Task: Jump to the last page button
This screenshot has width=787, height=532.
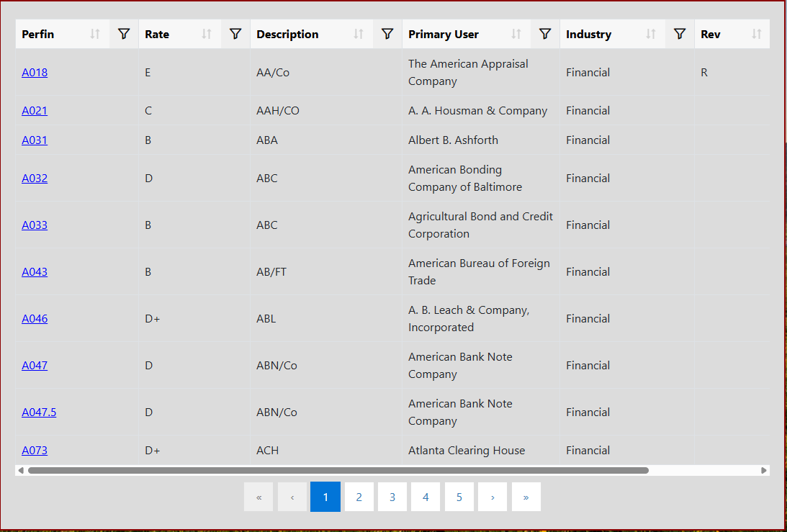Action: pyautogui.click(x=526, y=497)
